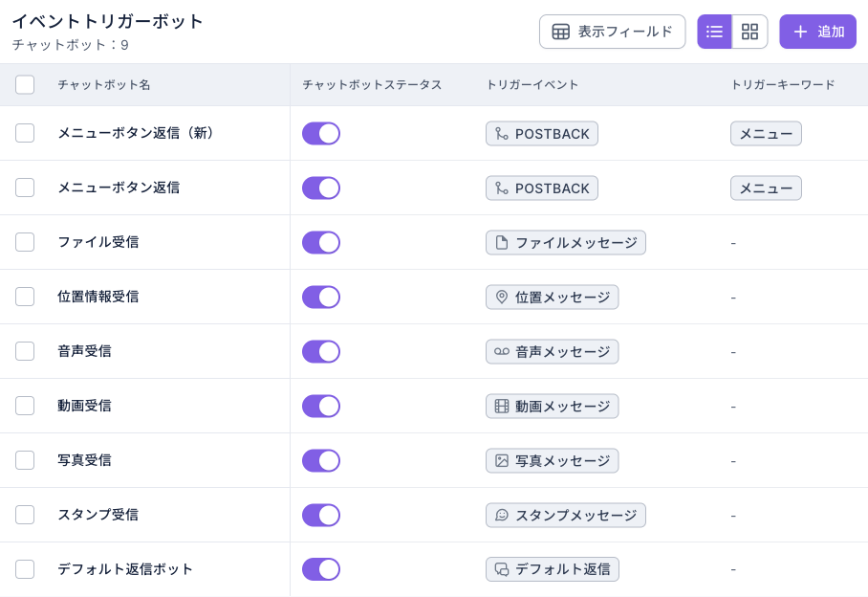Switch off the 音声受信 status toggle
The height and width of the screenshot is (597, 868).
(x=321, y=352)
